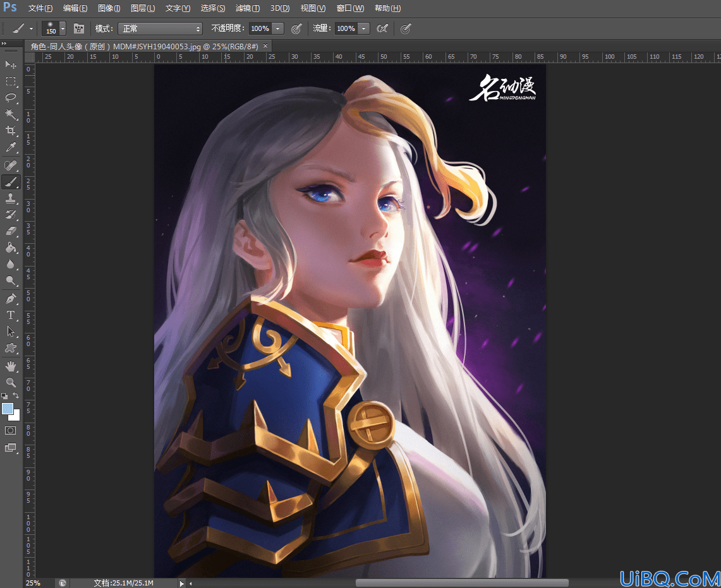Select the Hand tool

[x=11, y=366]
